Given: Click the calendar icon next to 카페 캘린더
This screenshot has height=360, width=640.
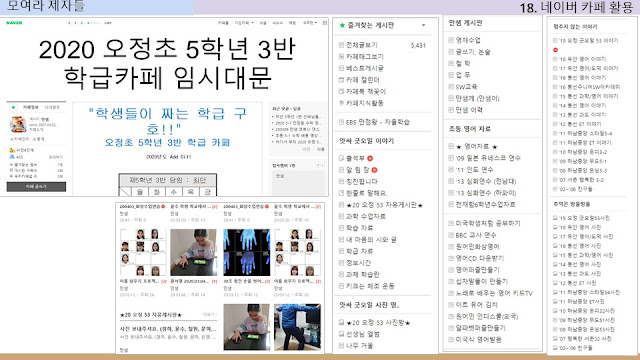Looking at the screenshot, I should click(342, 80).
